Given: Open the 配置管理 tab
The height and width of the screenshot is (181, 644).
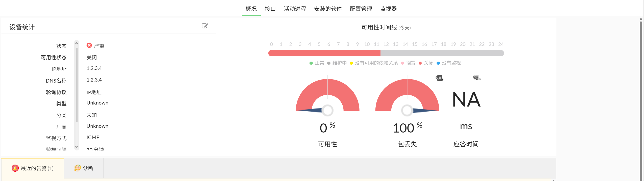Looking at the screenshot, I should click(361, 9).
